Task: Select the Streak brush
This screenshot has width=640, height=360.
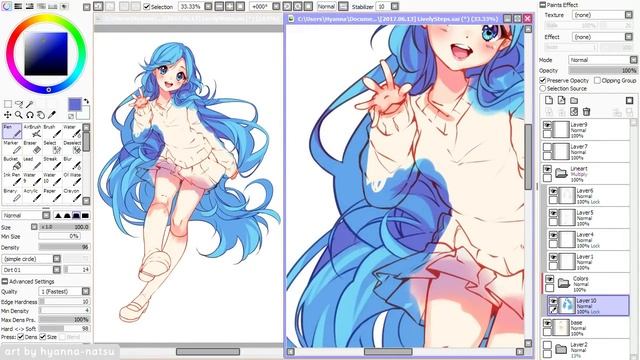Action: 52,163
